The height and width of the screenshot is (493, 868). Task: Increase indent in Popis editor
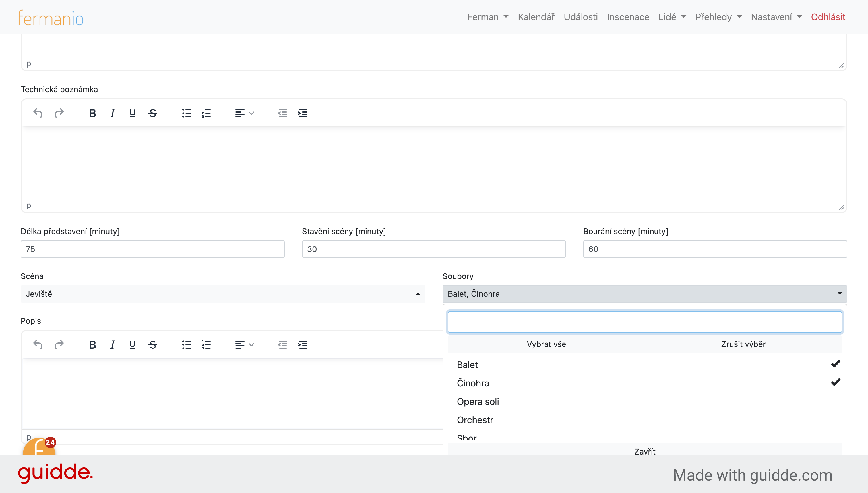(x=303, y=345)
